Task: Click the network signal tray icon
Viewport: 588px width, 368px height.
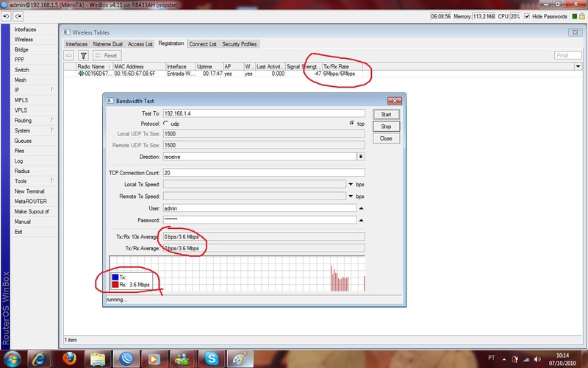Action: click(x=526, y=359)
